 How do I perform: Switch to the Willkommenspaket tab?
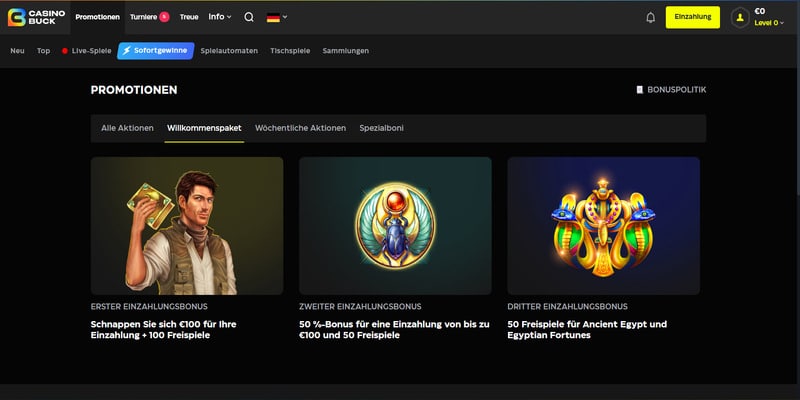(x=204, y=128)
